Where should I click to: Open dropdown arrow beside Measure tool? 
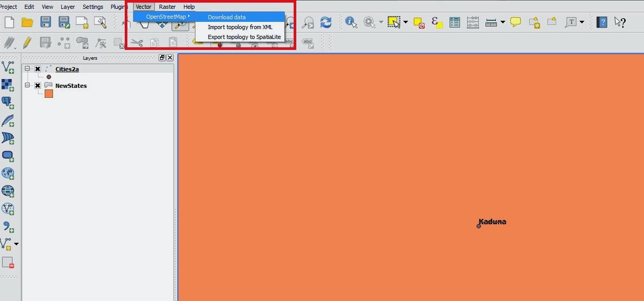coord(503,22)
